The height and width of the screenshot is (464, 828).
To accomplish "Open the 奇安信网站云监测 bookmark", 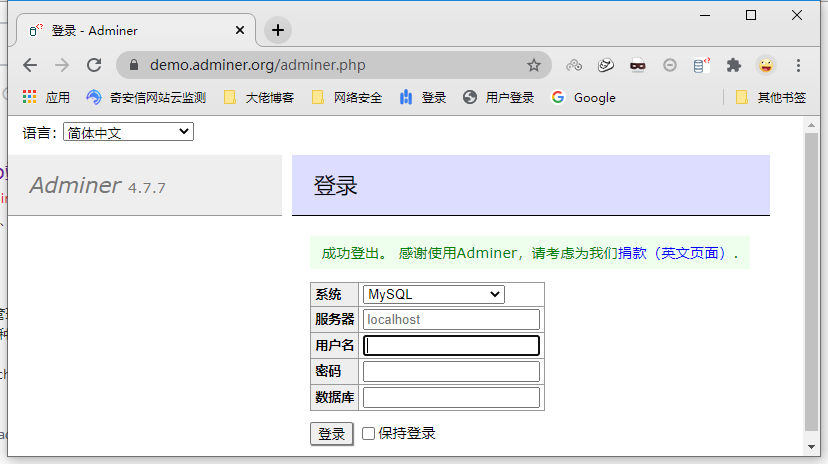I will click(x=146, y=98).
